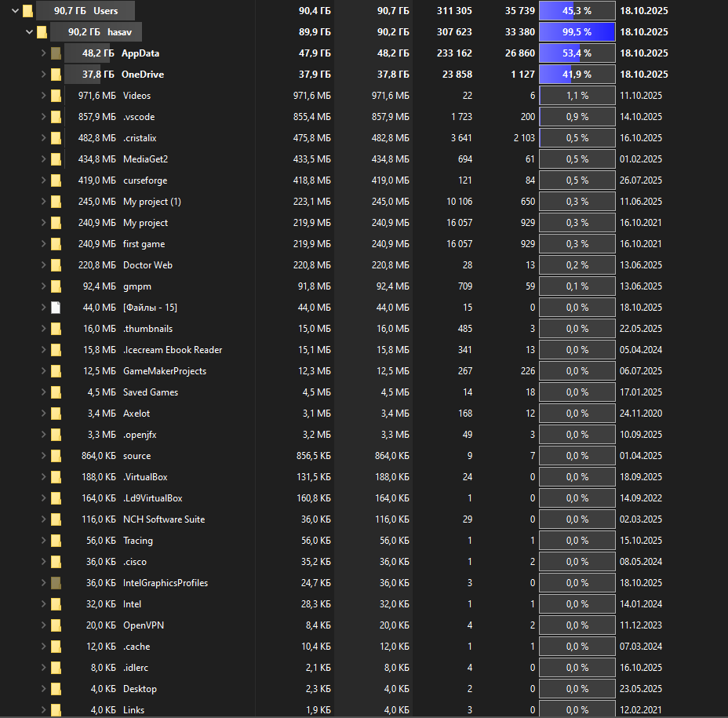The width and height of the screenshot is (728, 718).
Task: Expand the Saved Games folder arrow
Action: coord(43,392)
